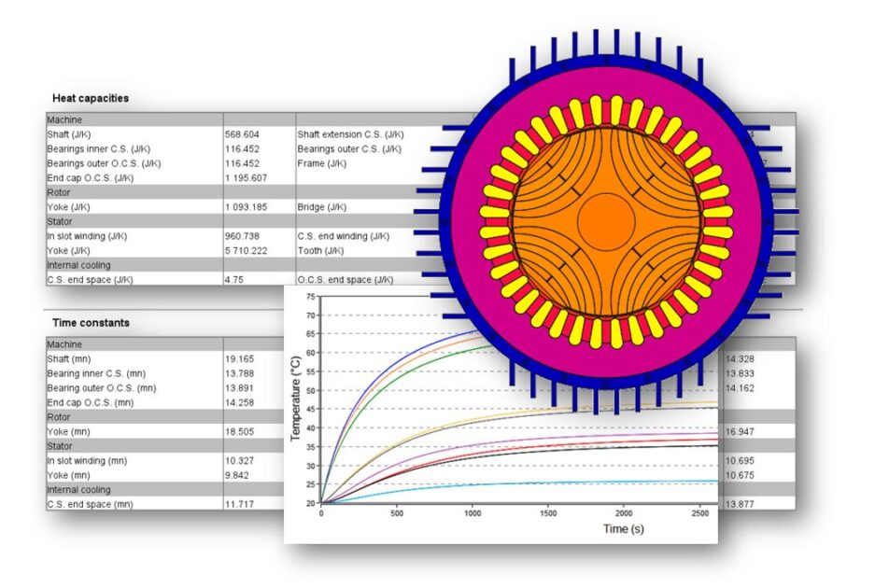Select the stator Yoke value 5 710.222
Viewport: 875px width, 588px height.
(247, 251)
